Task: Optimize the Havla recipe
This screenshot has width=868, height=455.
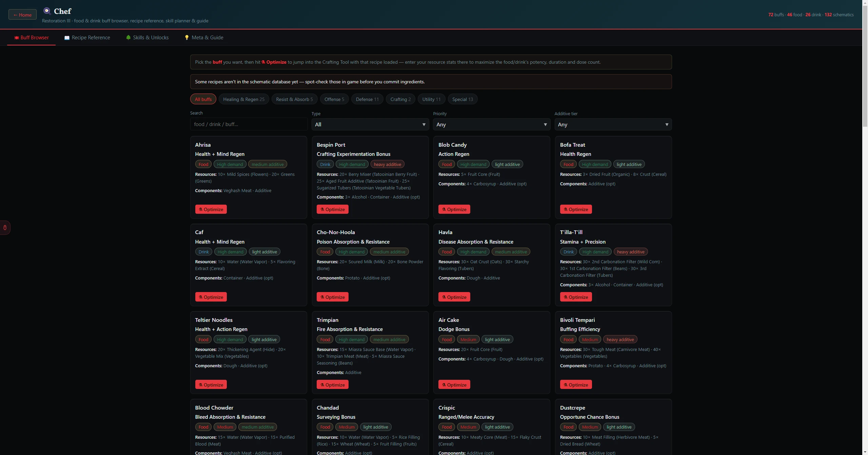Action: click(x=454, y=297)
